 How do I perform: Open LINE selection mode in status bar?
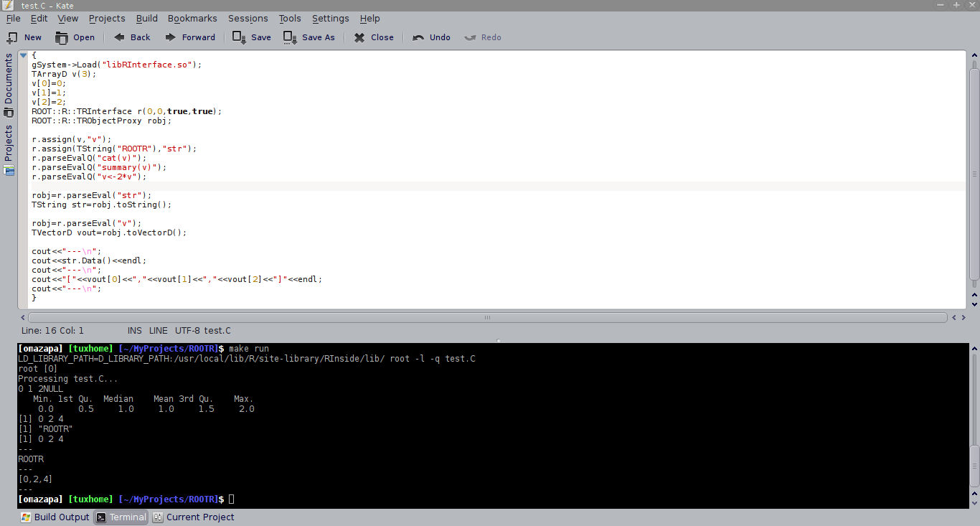tap(158, 331)
